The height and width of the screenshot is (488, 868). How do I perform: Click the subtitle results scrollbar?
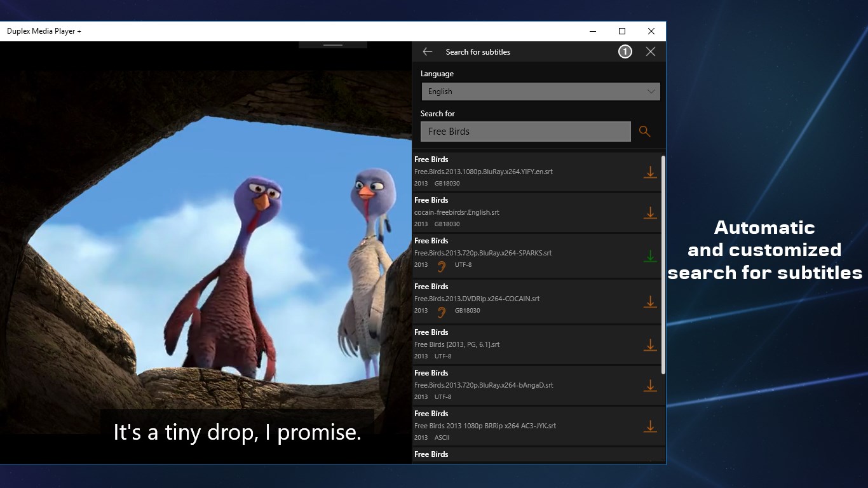[663, 264]
